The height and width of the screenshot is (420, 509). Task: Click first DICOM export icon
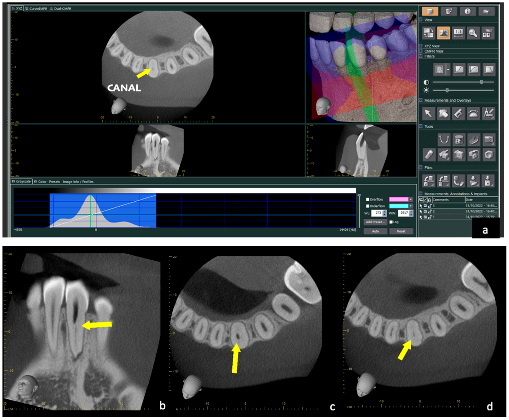(429, 181)
